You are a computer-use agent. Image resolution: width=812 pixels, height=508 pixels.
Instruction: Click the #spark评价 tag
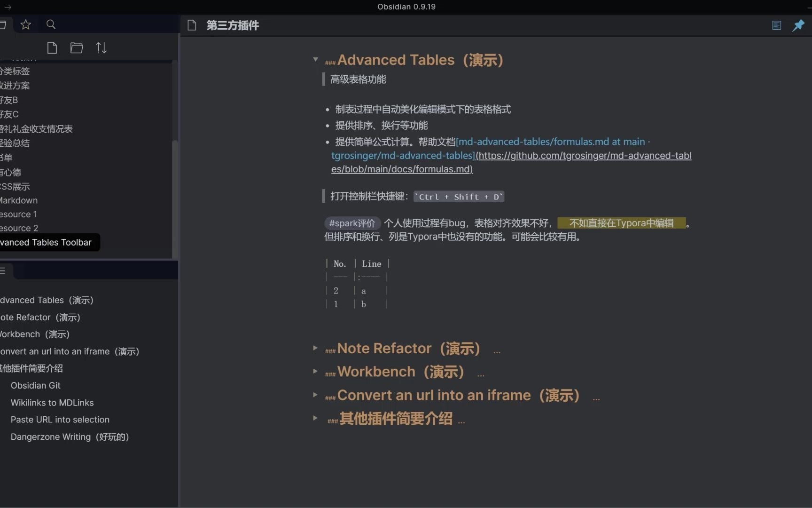click(352, 223)
